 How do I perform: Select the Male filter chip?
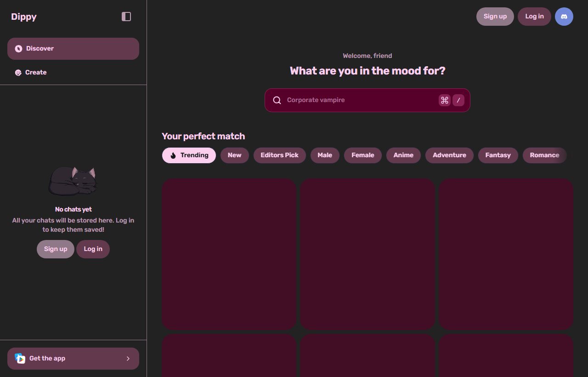coord(325,155)
